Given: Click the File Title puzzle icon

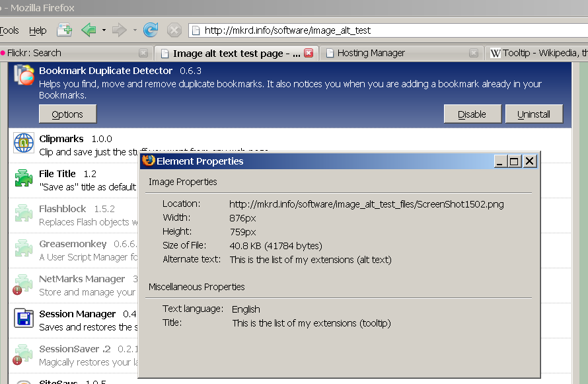Looking at the screenshot, I should point(24,178).
